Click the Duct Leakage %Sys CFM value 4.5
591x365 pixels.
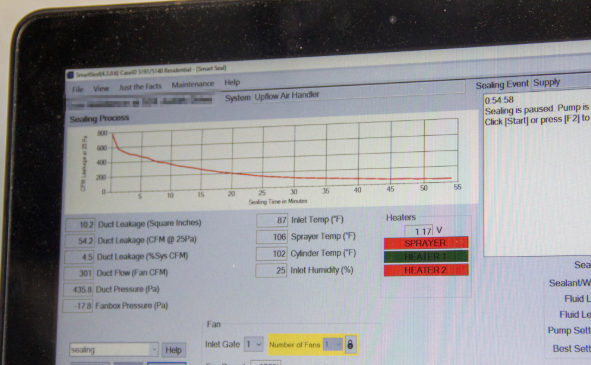(79, 257)
